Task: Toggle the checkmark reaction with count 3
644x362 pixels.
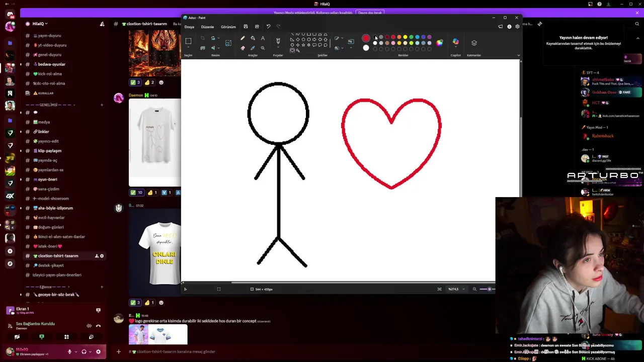Action: tap(135, 82)
